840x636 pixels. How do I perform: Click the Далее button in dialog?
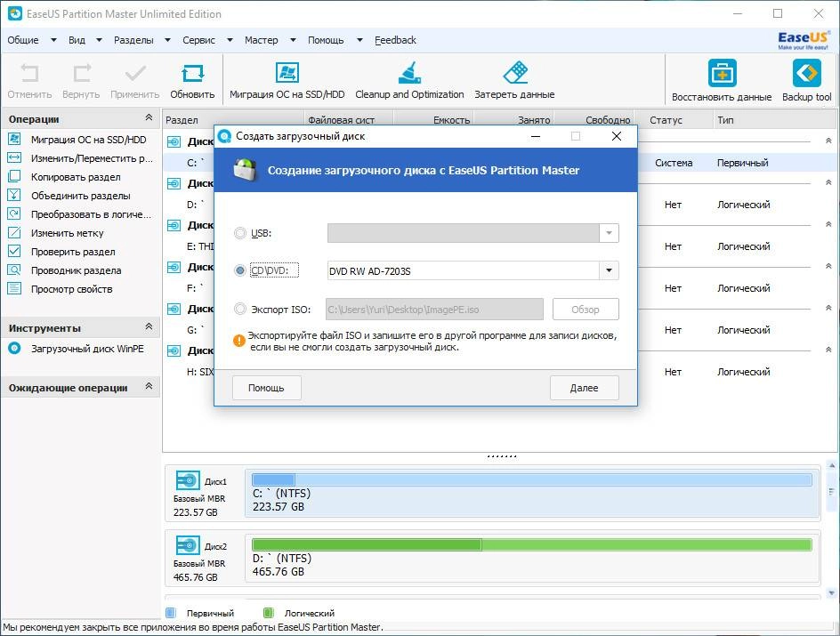(x=585, y=388)
